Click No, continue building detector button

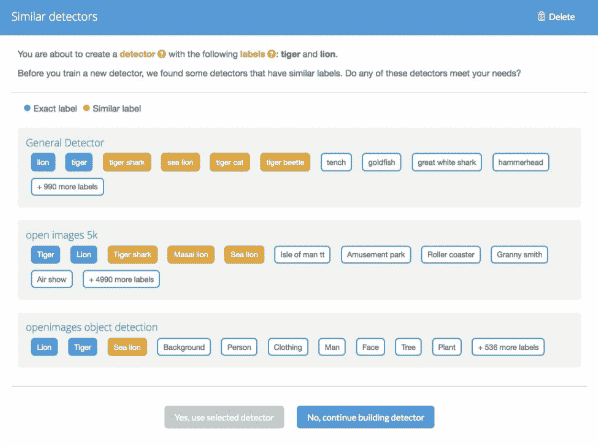[365, 417]
